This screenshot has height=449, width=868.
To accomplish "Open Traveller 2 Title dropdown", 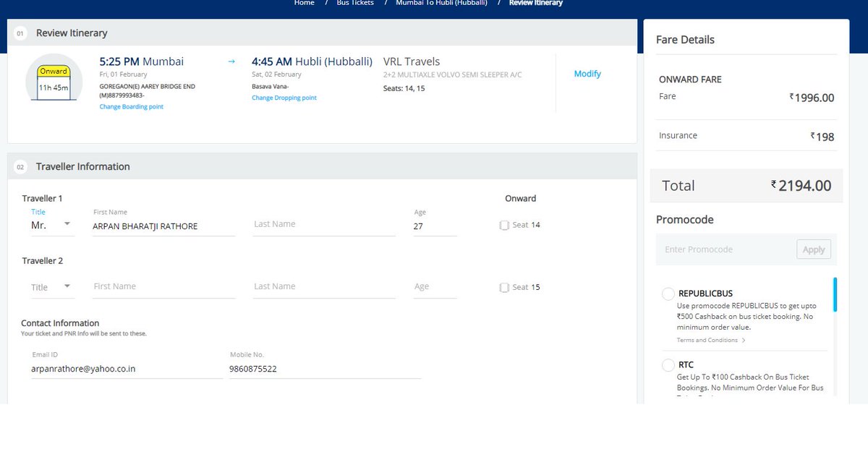I will tap(52, 287).
